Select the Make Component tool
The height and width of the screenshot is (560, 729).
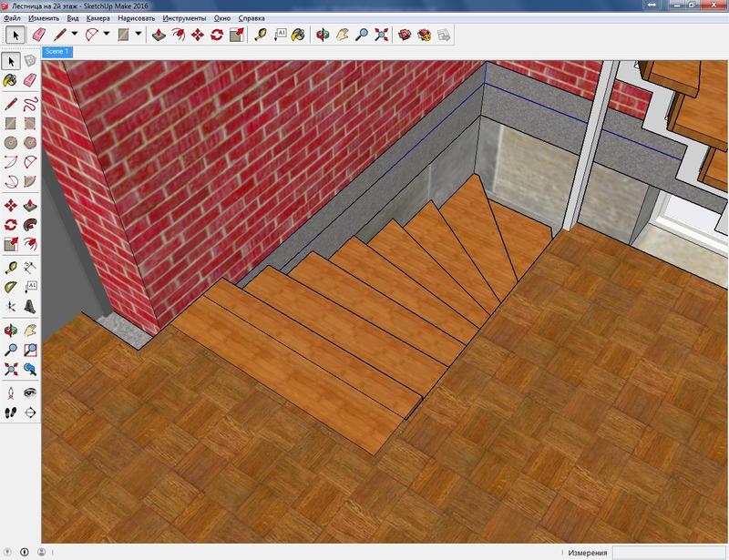pyautogui.click(x=30, y=60)
